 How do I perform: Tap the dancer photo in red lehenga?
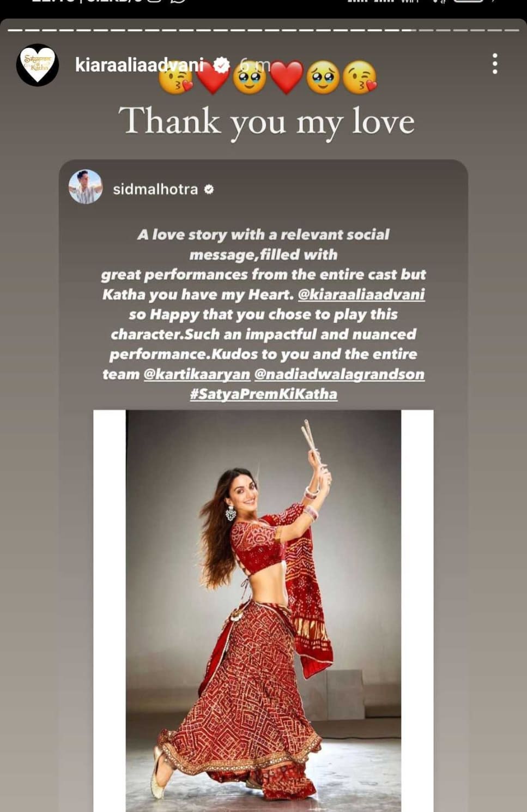tap(264, 611)
